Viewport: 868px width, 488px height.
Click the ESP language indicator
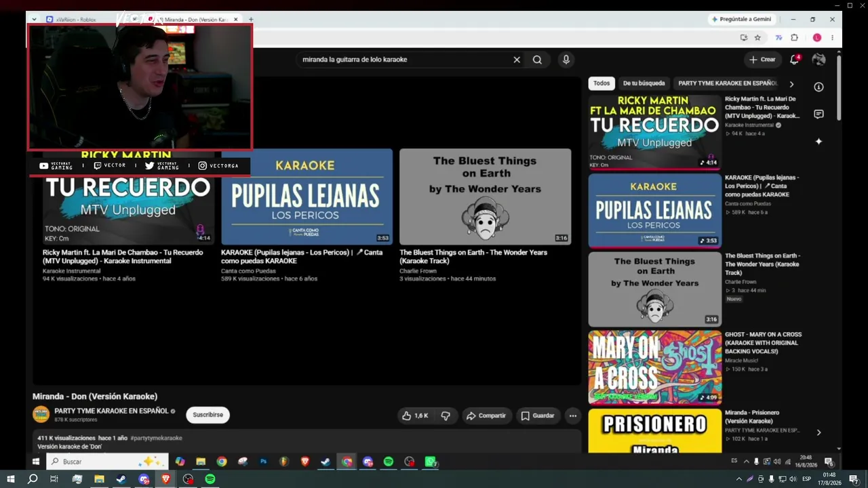click(x=806, y=479)
